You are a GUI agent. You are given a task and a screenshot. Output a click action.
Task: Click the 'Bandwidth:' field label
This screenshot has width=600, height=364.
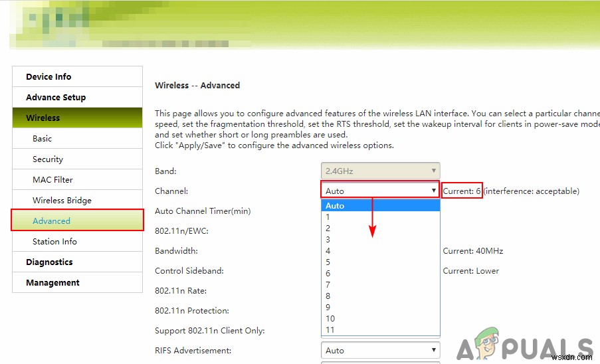coord(176,251)
